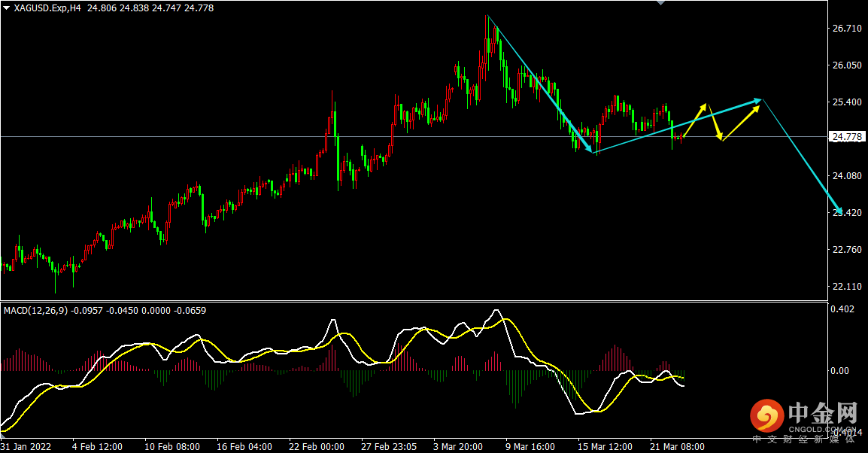
Task: Select the yellow downward arrowhead at its low point
Action: 721,138
